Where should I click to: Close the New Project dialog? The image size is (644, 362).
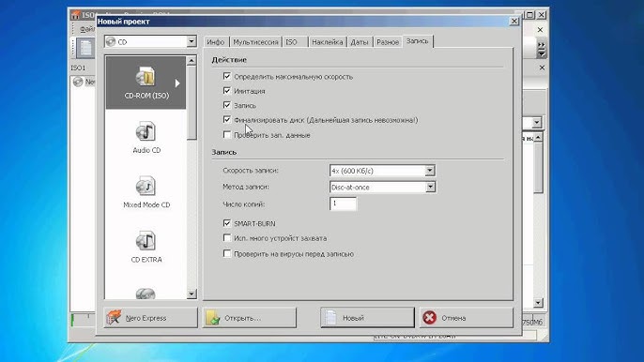(514, 21)
